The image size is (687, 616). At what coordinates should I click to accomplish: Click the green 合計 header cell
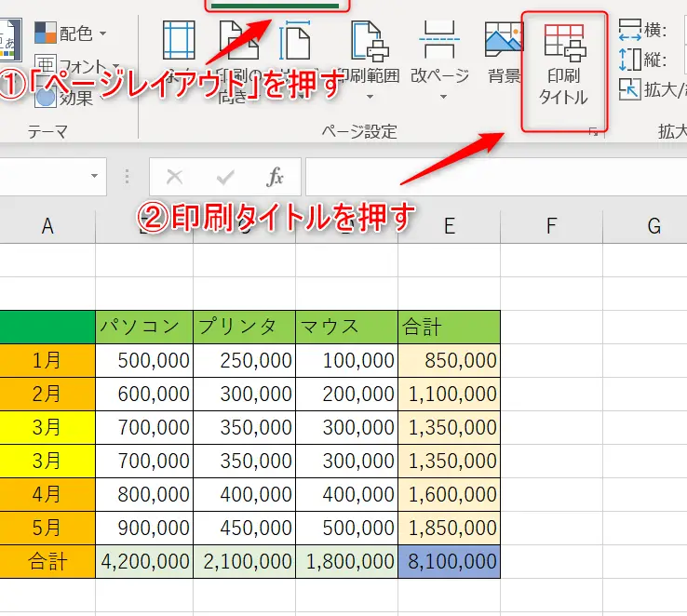[449, 327]
